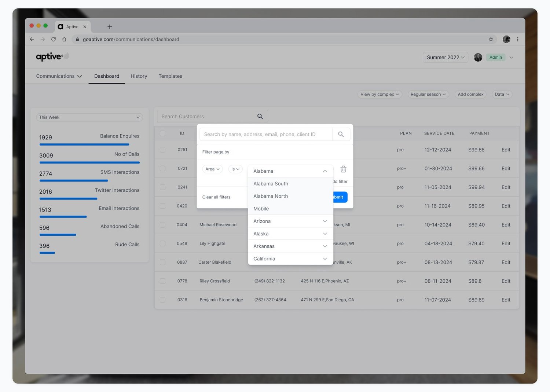550x392 pixels.
Task: Open the Regular season dropdown
Action: point(428,94)
